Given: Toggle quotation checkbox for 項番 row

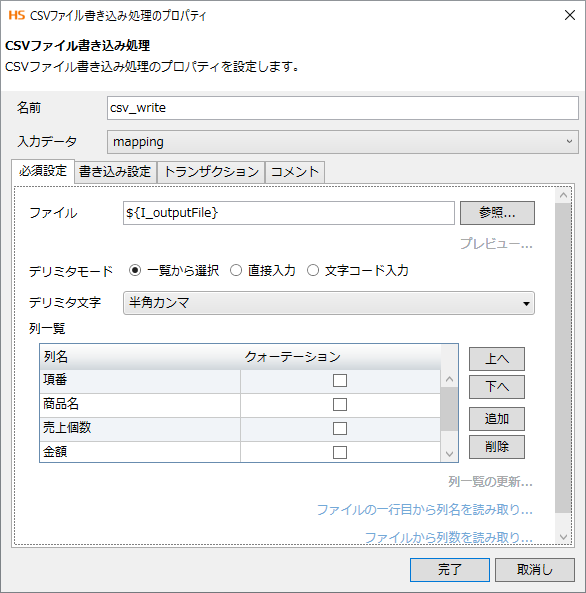Looking at the screenshot, I should click(x=340, y=380).
